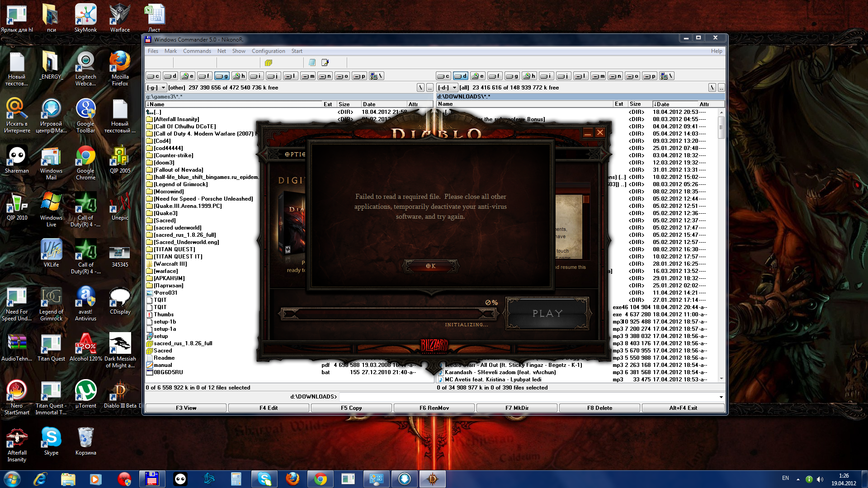Open avast! Antivirus desktop shortcut
This screenshot has width=868, height=488.
coord(85,303)
